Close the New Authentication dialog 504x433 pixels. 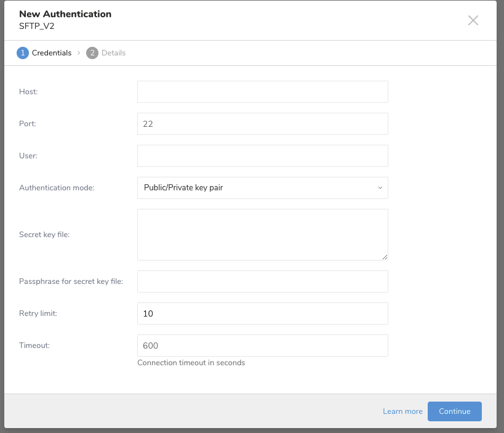click(x=473, y=20)
